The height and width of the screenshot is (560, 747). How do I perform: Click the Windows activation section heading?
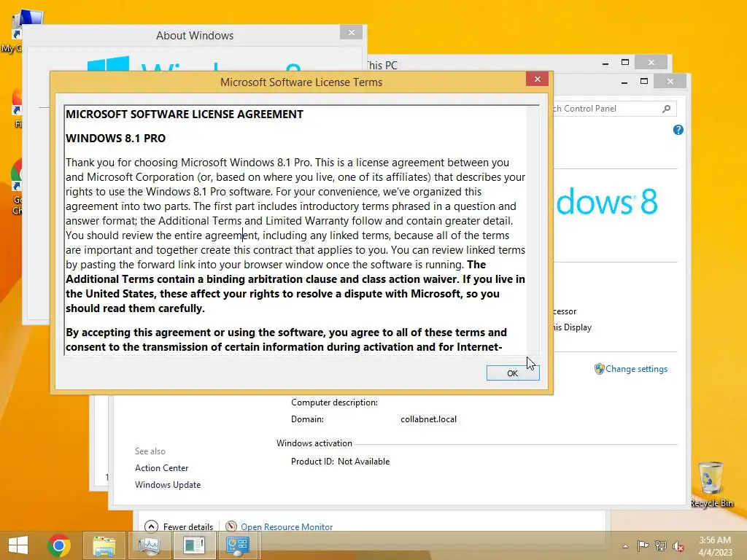(314, 443)
